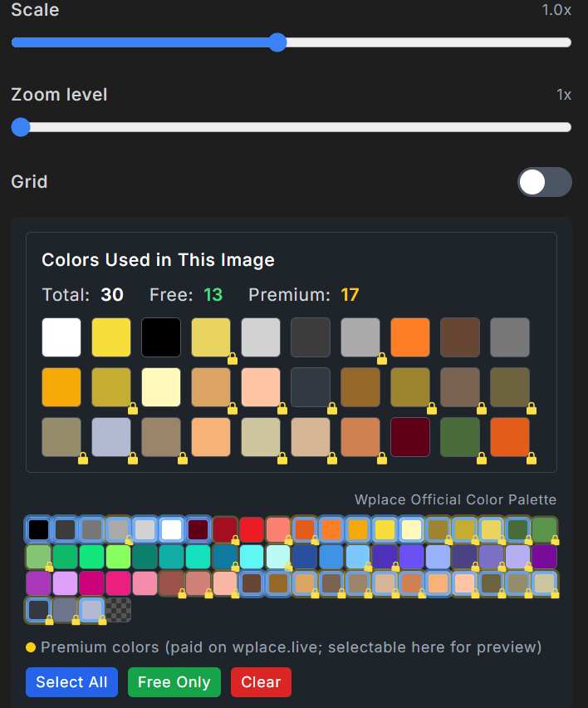Click the unlocked bright orange swatch in Colors Used
The width and height of the screenshot is (588, 708).
(x=410, y=337)
